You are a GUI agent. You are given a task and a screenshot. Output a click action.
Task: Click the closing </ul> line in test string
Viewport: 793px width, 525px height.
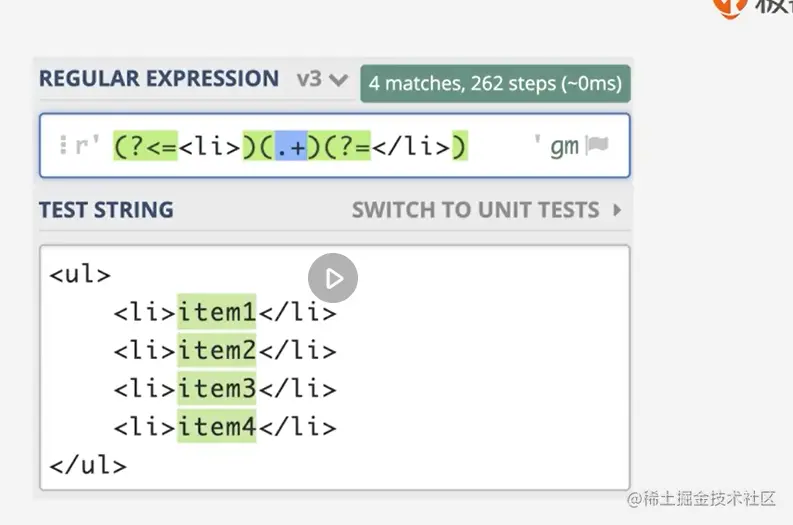click(88, 465)
